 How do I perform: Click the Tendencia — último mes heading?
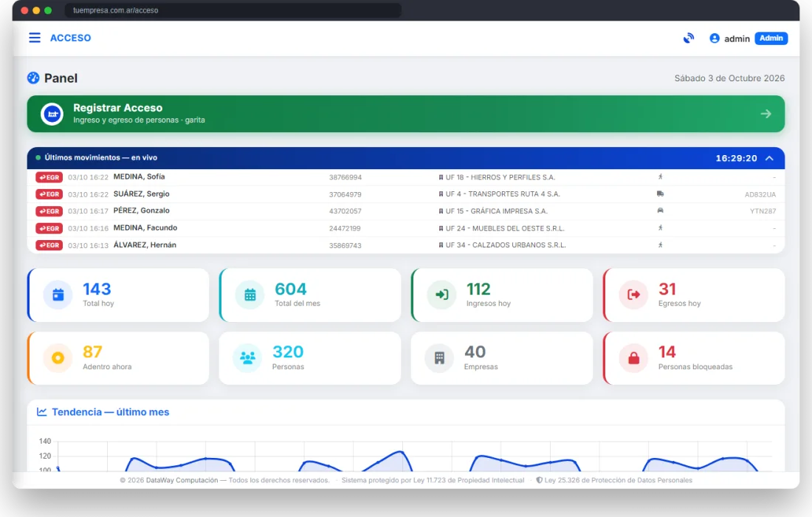click(x=110, y=412)
